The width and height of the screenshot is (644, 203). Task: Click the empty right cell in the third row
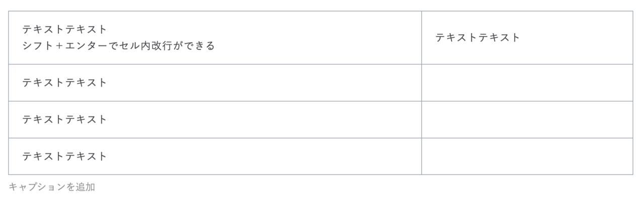(527, 119)
